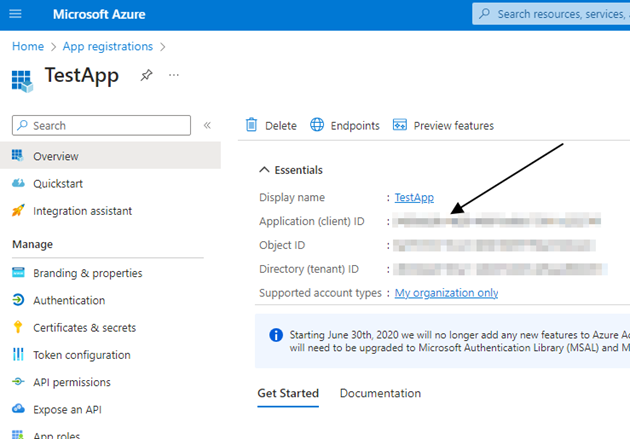Click the June 30th, 2020 notice text
This screenshot has height=439, width=630.
(x=460, y=341)
